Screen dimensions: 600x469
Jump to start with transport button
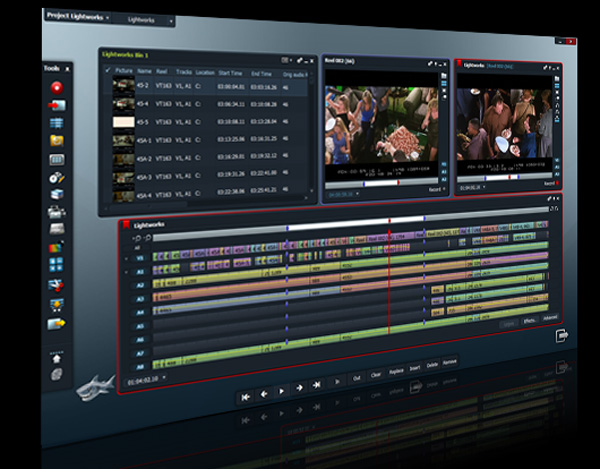tap(245, 397)
